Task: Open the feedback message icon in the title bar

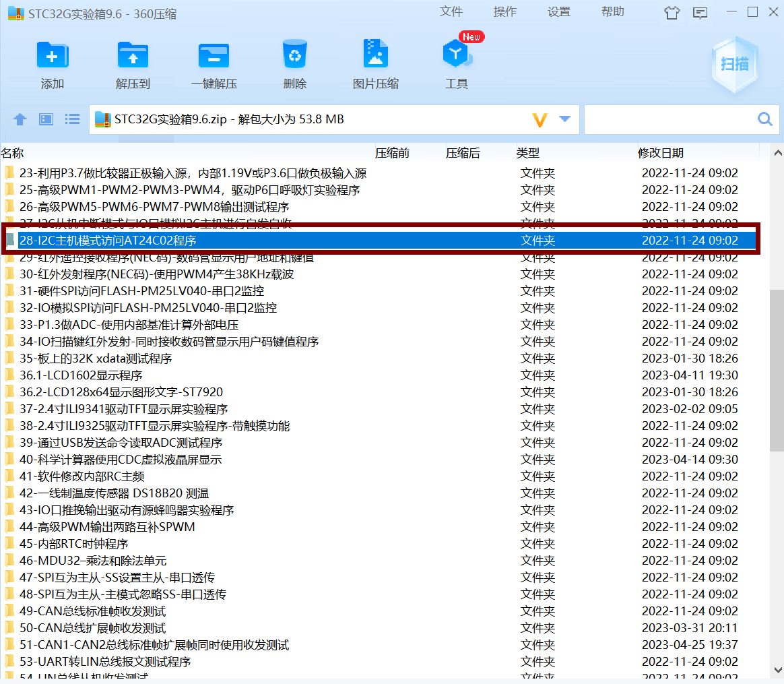Action: (x=700, y=13)
